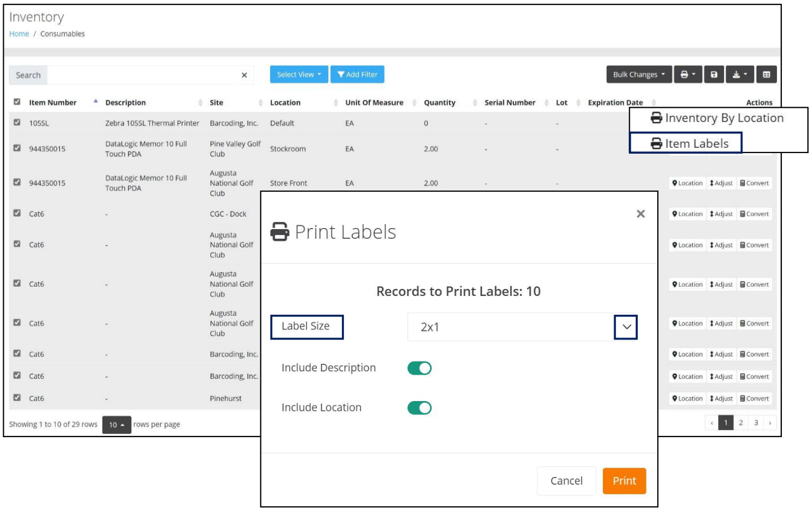
Task: Uncheck the Cat6 CGC - Dock row checkbox
Action: point(17,213)
